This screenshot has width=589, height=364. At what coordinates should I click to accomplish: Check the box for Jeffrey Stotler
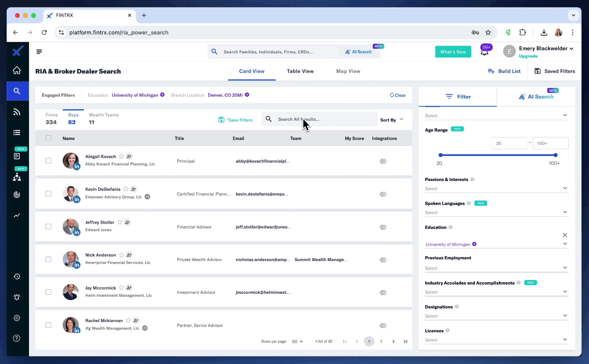48,227
